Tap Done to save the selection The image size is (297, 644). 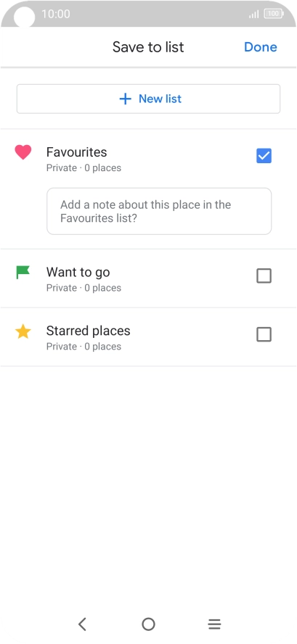[261, 47]
